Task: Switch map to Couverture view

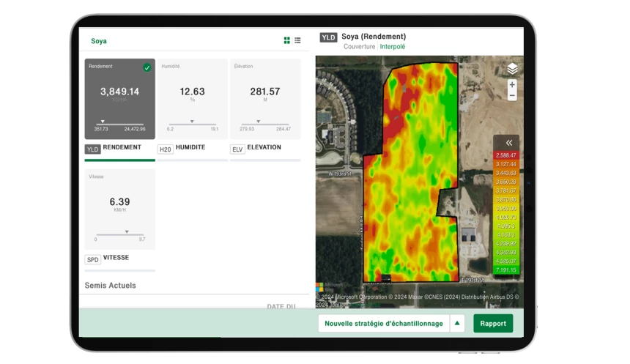Action: pyautogui.click(x=360, y=47)
